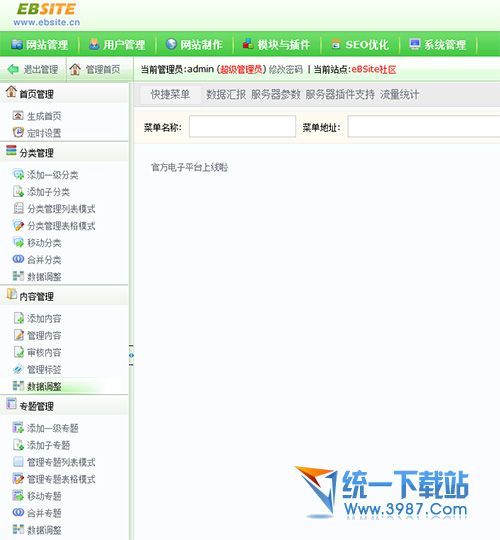The height and width of the screenshot is (540, 500).
Task: Click the 分类管理列表模式 icon
Action: (18, 208)
